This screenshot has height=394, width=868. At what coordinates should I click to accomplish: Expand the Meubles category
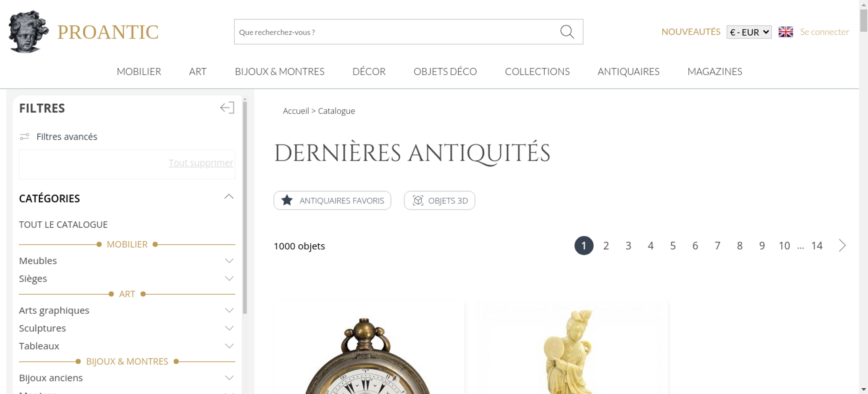tap(229, 261)
